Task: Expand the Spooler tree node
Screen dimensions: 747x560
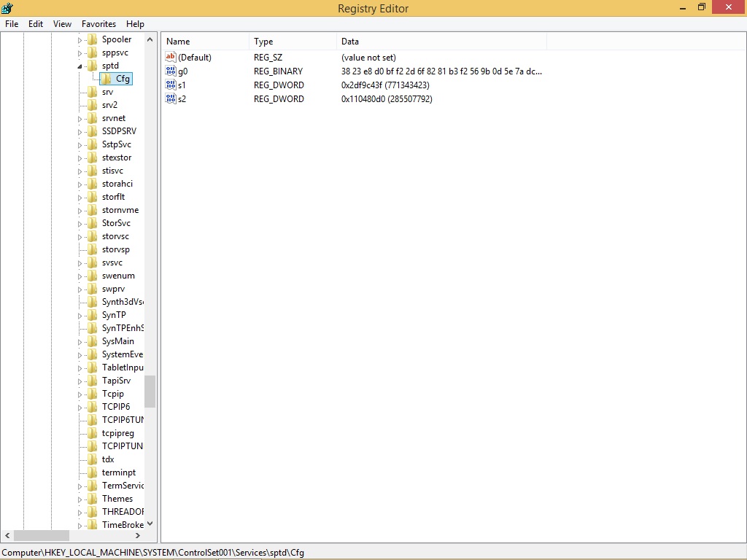Action: point(80,40)
